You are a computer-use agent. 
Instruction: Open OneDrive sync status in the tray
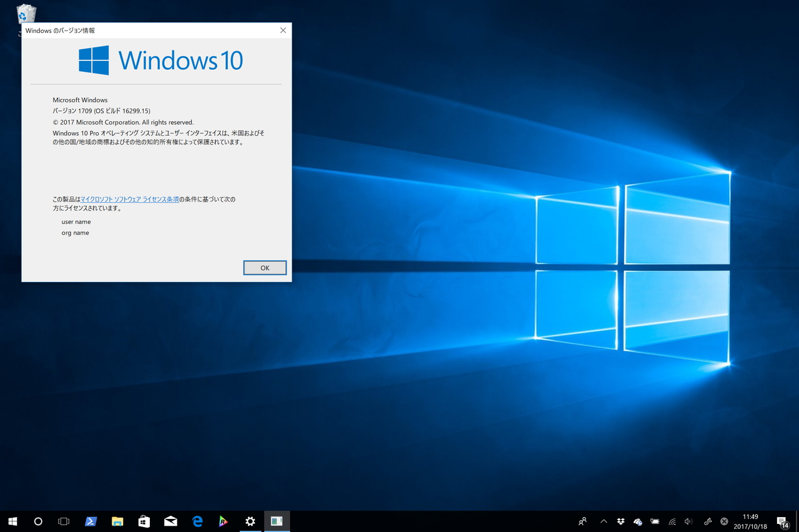pyautogui.click(x=637, y=521)
